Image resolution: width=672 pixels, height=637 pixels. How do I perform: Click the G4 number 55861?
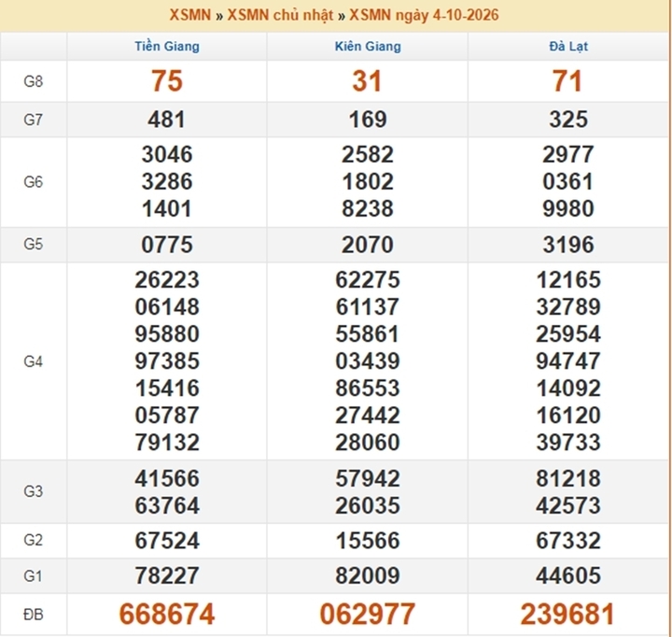pos(368,333)
